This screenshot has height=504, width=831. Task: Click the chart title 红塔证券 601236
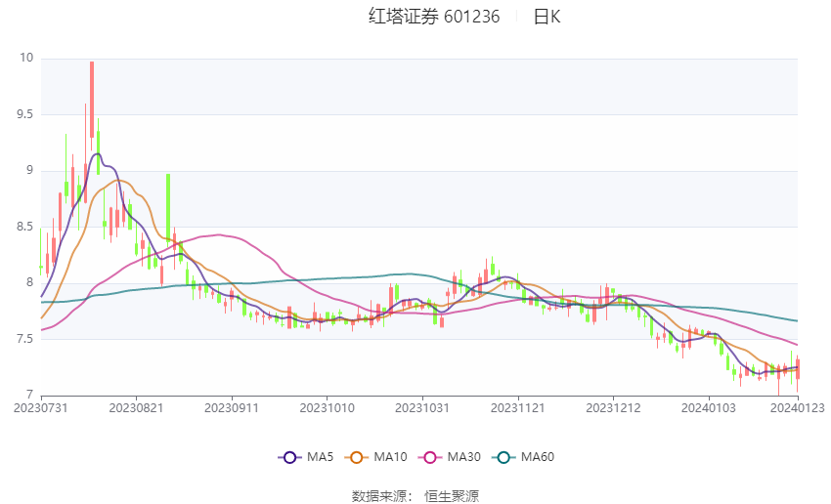(434, 17)
